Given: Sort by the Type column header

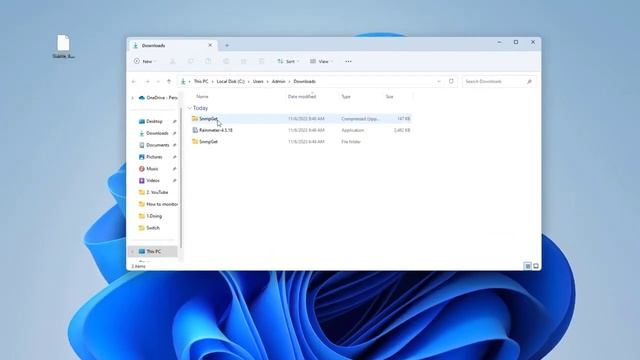Looking at the screenshot, I should tap(346, 97).
